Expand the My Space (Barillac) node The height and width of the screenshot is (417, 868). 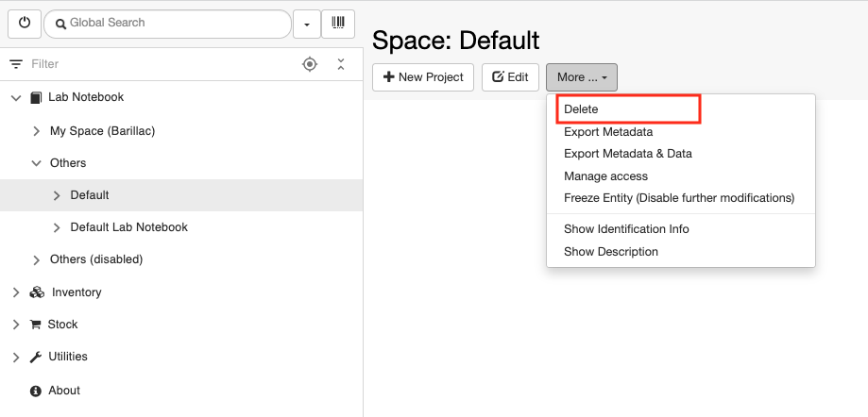(37, 131)
